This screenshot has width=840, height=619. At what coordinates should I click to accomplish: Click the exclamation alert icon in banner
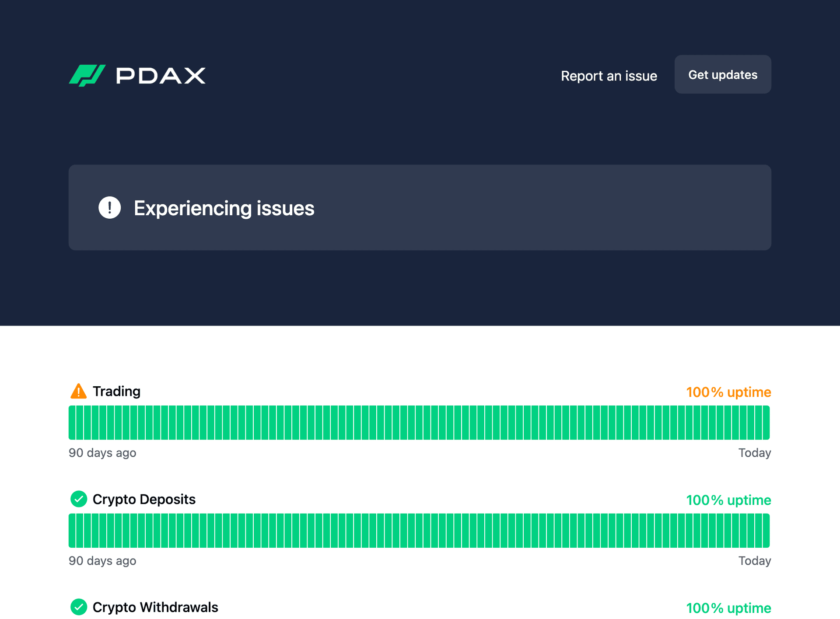click(x=109, y=207)
